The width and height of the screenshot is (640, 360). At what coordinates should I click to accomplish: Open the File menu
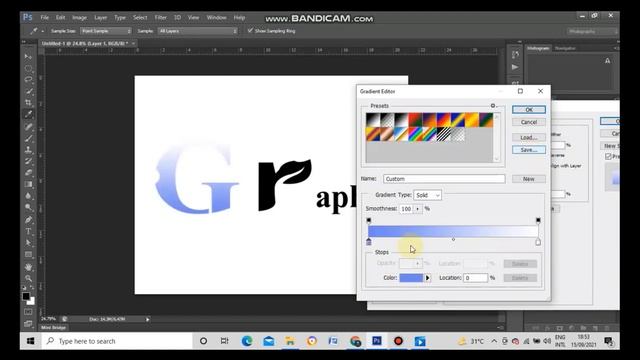pos(44,18)
